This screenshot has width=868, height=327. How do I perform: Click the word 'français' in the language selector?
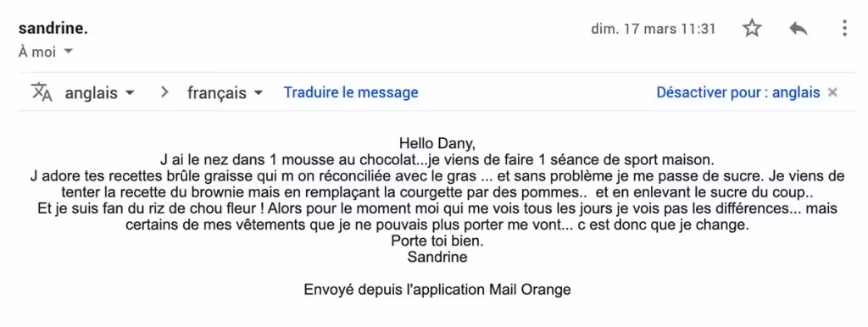pos(216,93)
